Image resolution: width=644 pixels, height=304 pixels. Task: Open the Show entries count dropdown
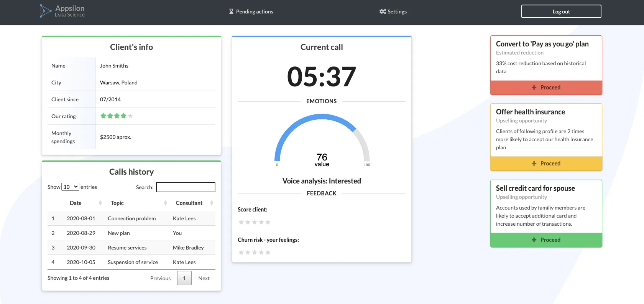pyautogui.click(x=71, y=187)
